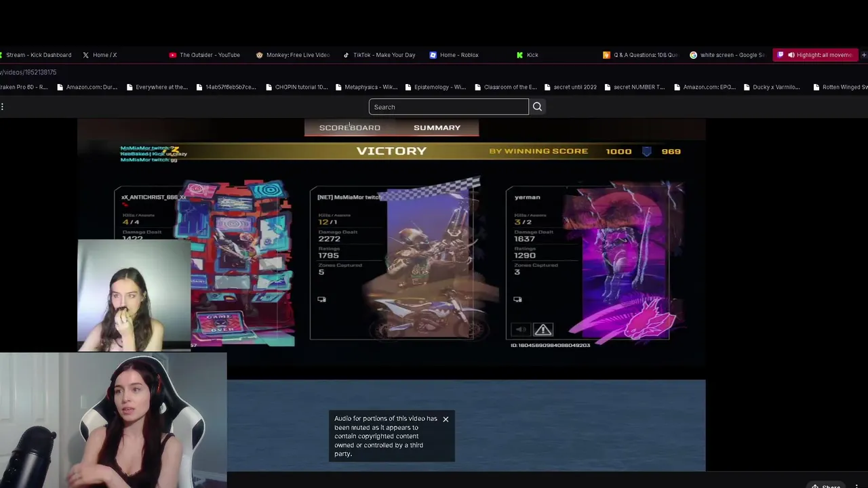The image size is (868, 488).
Task: Click platform icon on yerman's card
Action: (517, 299)
